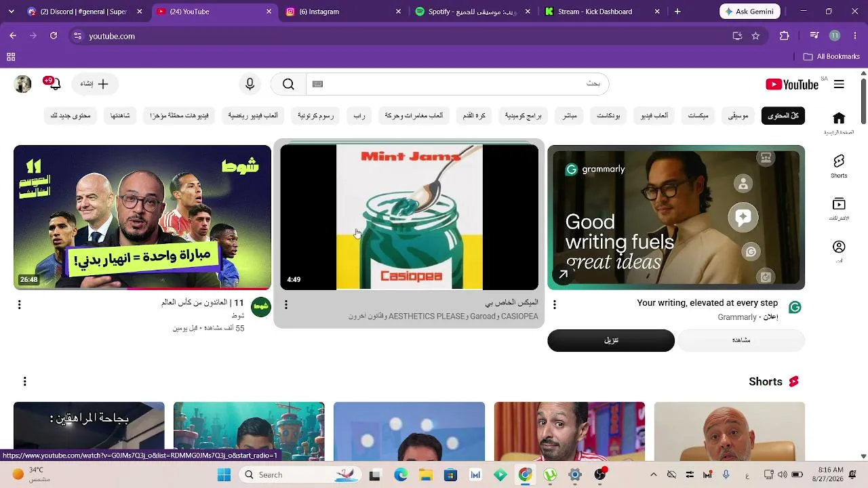Click the Ask Gemini button
The width and height of the screenshot is (868, 488).
coord(749,12)
